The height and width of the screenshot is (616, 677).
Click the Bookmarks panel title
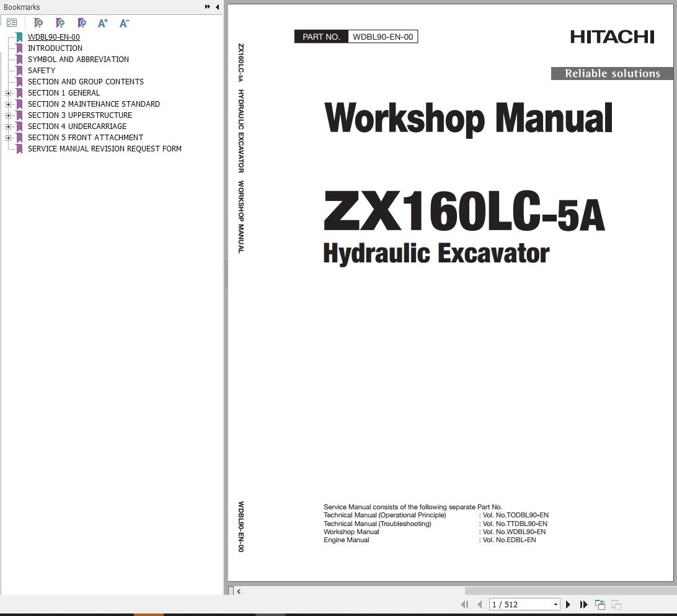click(22, 7)
